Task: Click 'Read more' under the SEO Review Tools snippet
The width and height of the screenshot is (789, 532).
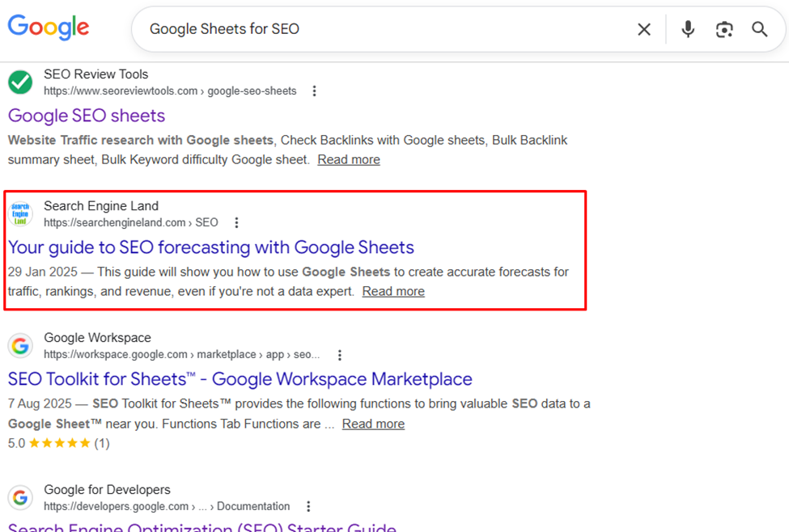Action: pyautogui.click(x=348, y=159)
